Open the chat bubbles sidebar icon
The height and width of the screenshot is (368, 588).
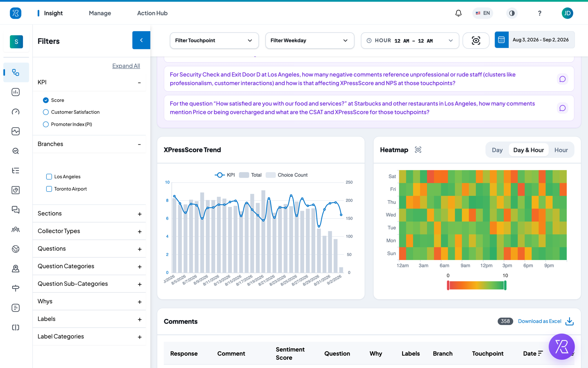point(16,210)
